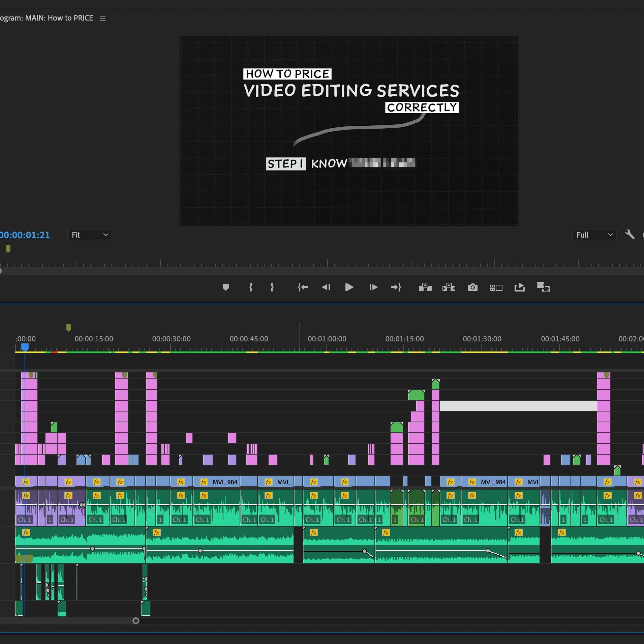Open settings with the wrench icon
The width and height of the screenshot is (644, 644).
[630, 235]
